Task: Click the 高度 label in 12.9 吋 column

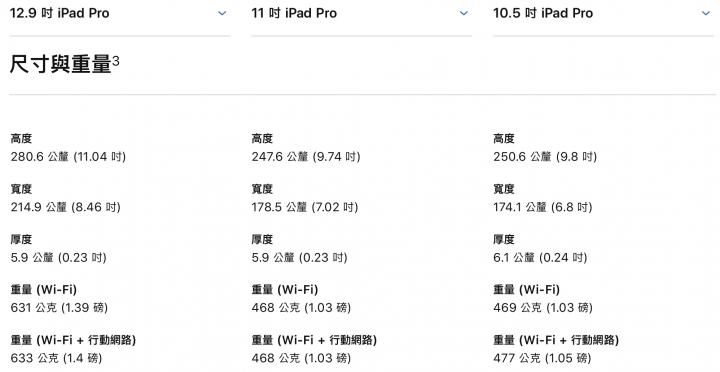Action: point(21,139)
